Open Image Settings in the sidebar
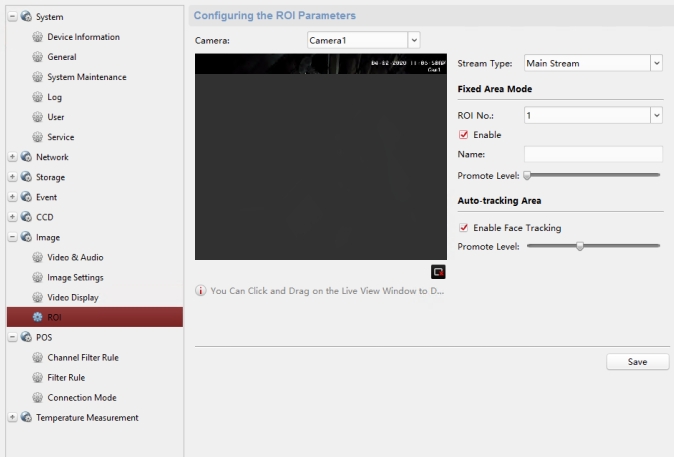The width and height of the screenshot is (674, 457). (x=75, y=278)
